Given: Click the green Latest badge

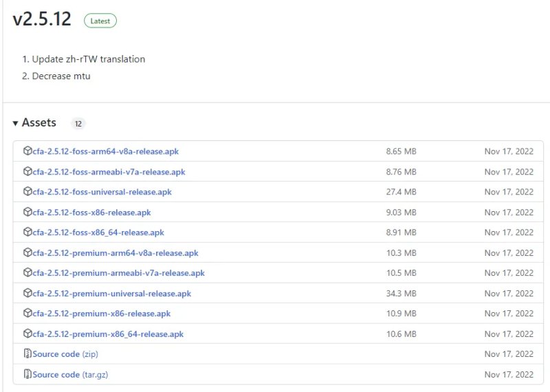Looking at the screenshot, I should tap(100, 21).
